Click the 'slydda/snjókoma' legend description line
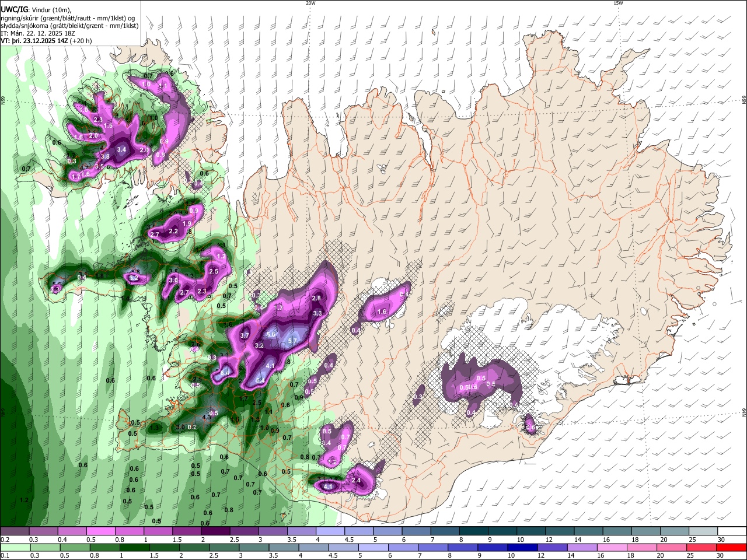 [69, 26]
